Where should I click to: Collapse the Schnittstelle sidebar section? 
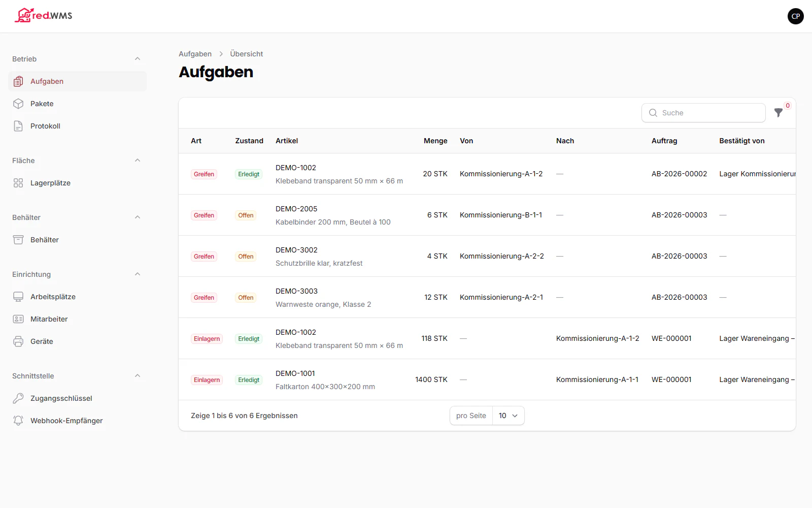(x=138, y=376)
